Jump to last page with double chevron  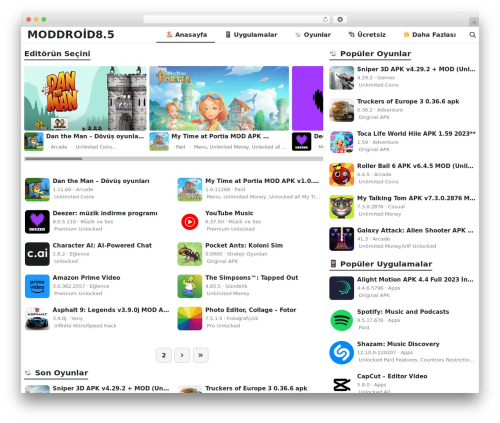point(201,355)
